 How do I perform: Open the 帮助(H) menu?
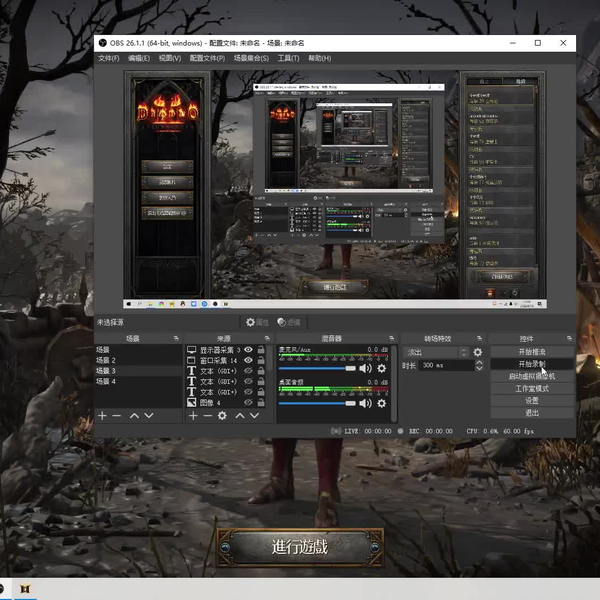[320, 58]
